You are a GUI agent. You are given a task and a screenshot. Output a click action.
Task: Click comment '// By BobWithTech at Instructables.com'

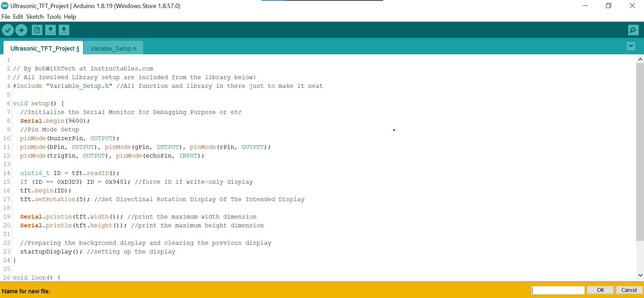(x=83, y=69)
